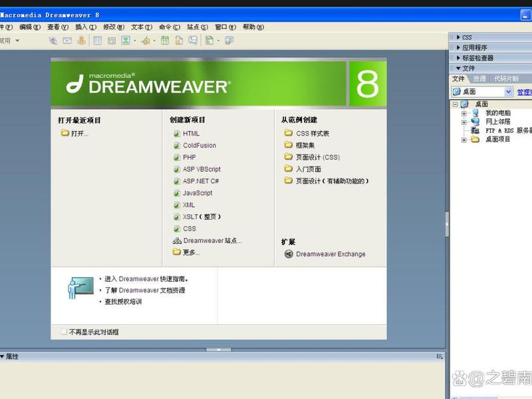Expand the 我的电脑 tree node

tap(464, 113)
